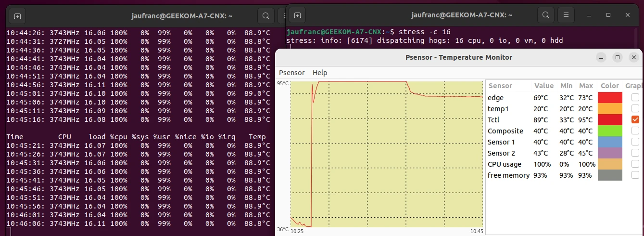Viewport: 644px width, 236px height.
Task: Click the 'stress -c 16' command text
Action: pos(424,32)
